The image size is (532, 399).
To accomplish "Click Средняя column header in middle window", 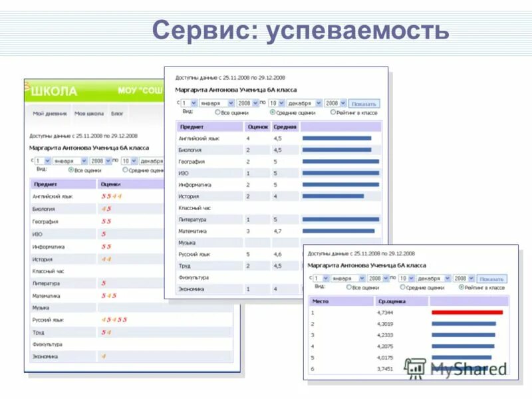I will click(285, 127).
